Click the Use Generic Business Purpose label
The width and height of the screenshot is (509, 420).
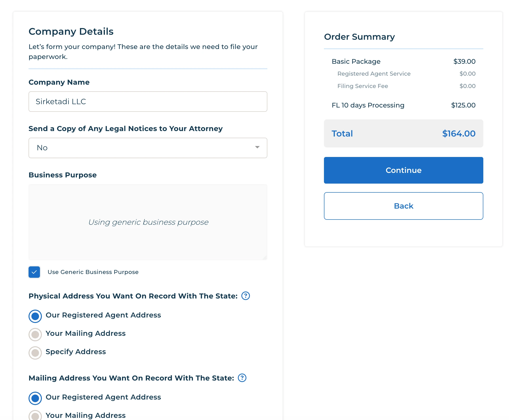coord(93,272)
